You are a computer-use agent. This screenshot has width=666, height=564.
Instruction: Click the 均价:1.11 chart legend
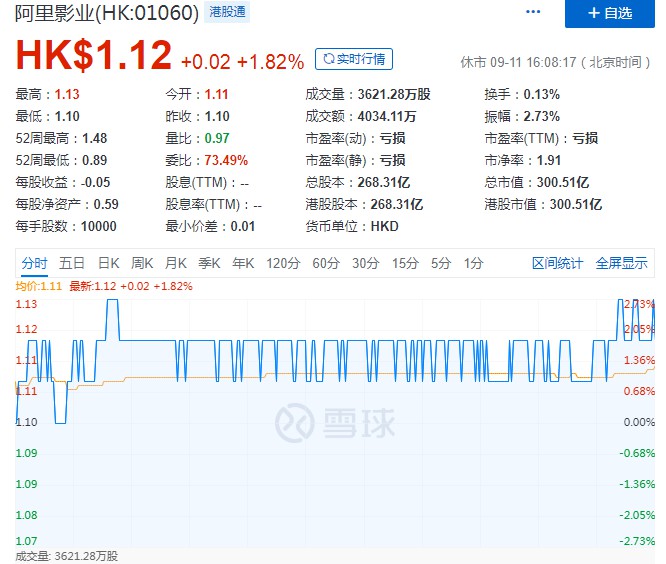tap(39, 286)
